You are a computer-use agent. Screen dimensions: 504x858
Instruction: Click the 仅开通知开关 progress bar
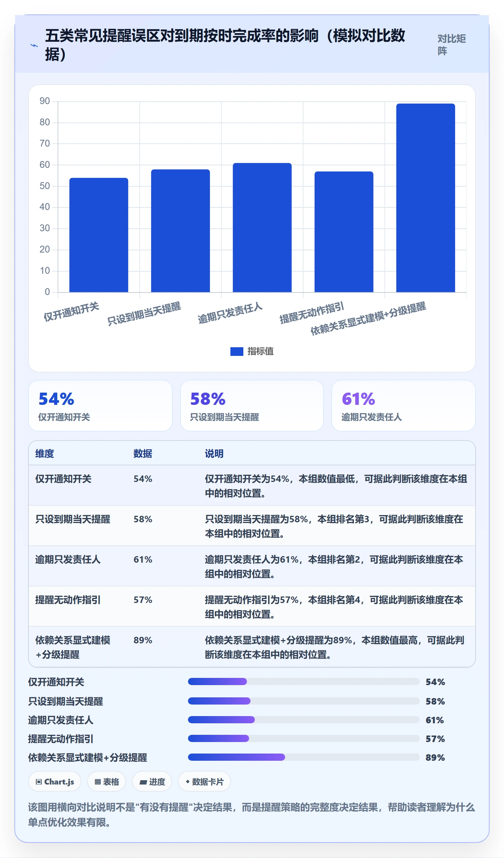[303, 682]
